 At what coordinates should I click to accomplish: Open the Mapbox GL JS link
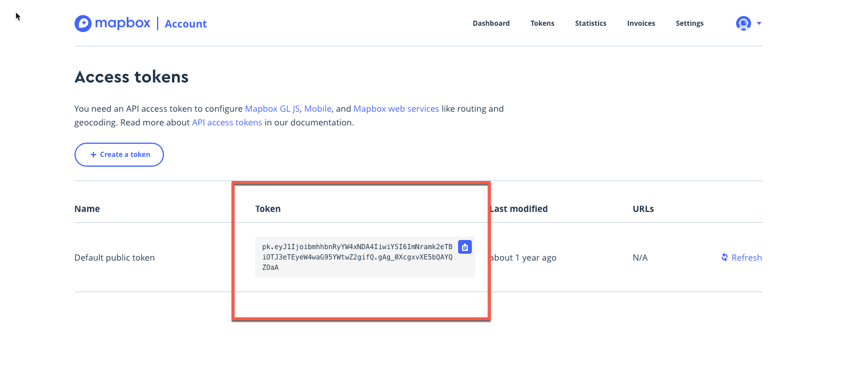pyautogui.click(x=272, y=108)
